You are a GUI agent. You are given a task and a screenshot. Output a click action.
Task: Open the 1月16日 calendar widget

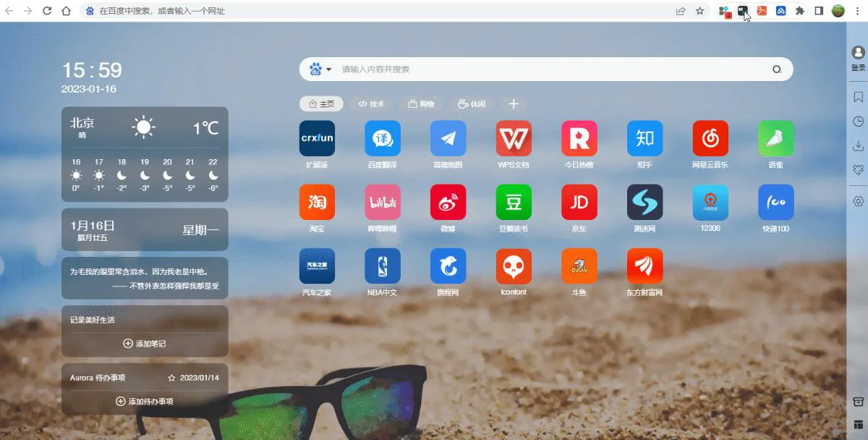tap(145, 229)
